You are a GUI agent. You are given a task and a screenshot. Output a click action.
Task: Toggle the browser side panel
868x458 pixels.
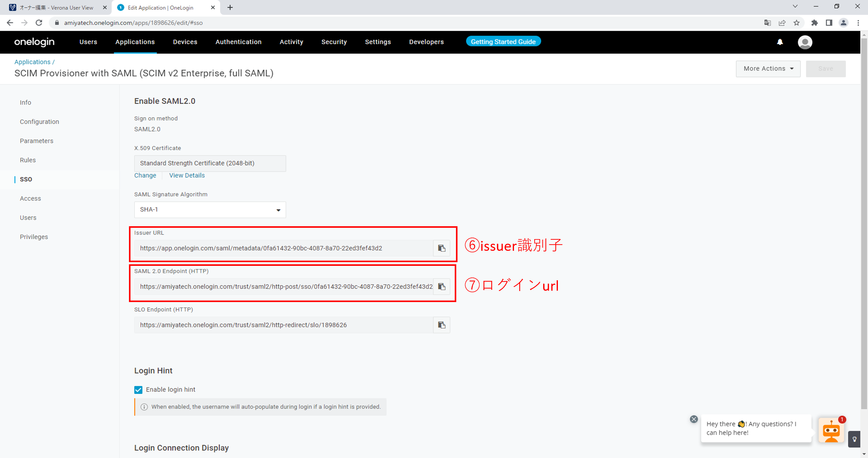(829, 23)
